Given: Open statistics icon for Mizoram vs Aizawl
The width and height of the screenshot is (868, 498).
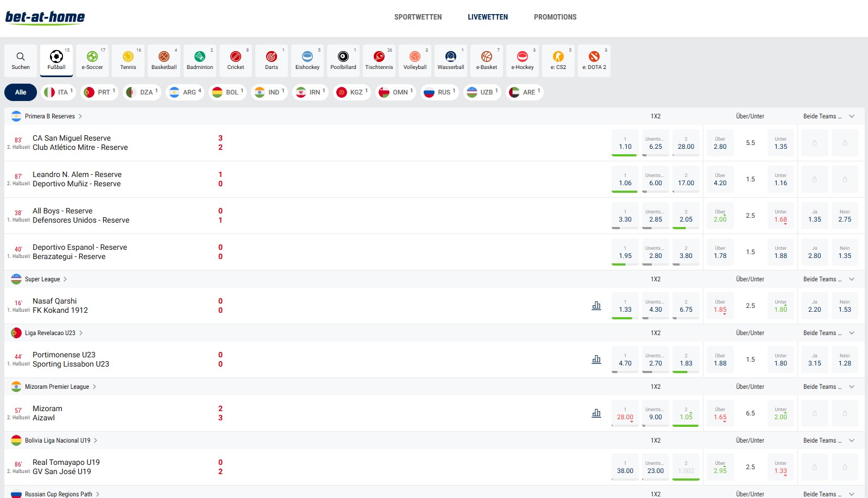Looking at the screenshot, I should [x=596, y=413].
